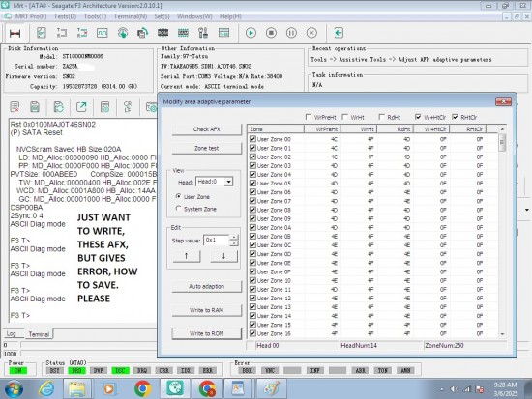Select the System Zone radio button
The height and width of the screenshot is (399, 532).
(x=179, y=209)
